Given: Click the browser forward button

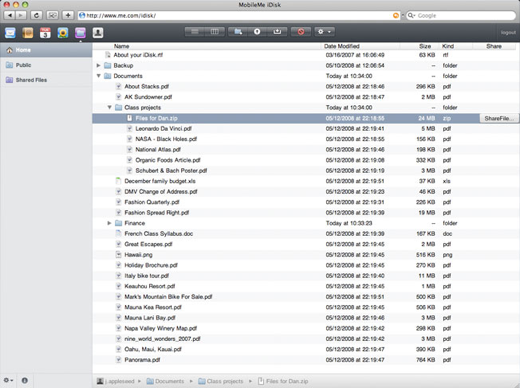Looking at the screenshot, I should (x=21, y=15).
